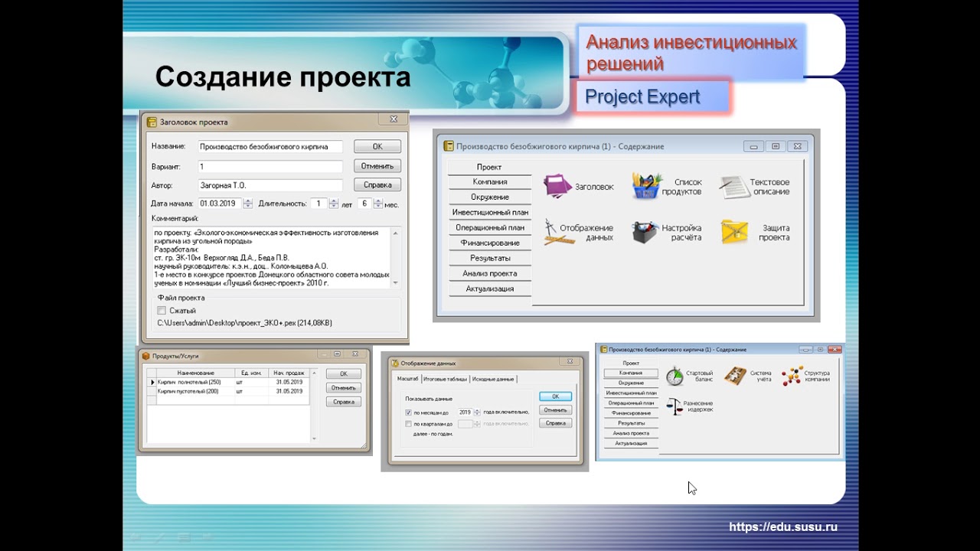Open the Структура компании molecule icon
The image size is (980, 551).
792,375
